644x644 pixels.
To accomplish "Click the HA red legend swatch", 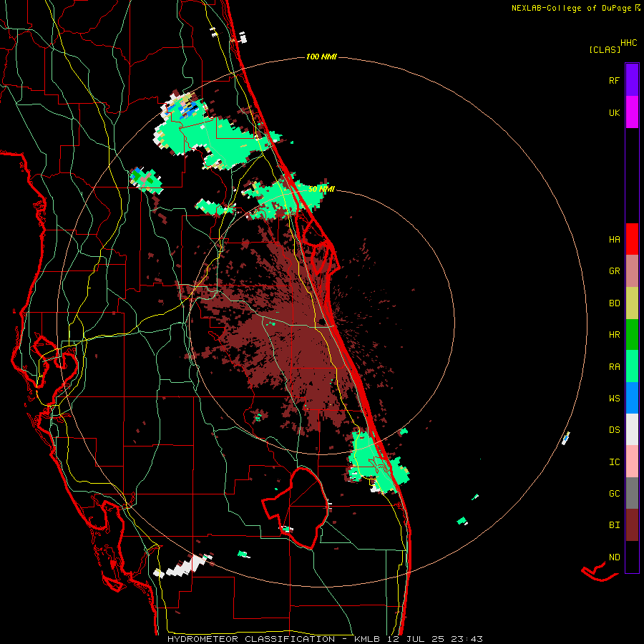I will coord(632,239).
